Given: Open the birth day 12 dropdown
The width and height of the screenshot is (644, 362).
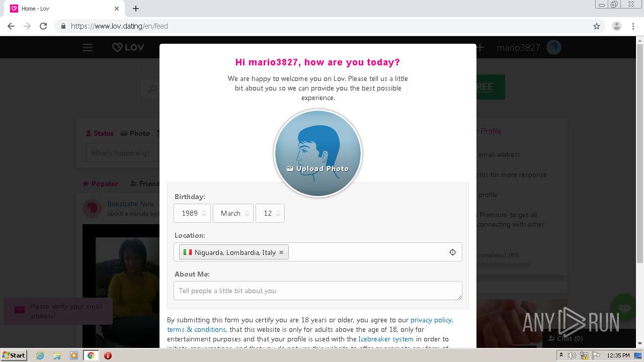Looking at the screenshot, I should click(270, 213).
